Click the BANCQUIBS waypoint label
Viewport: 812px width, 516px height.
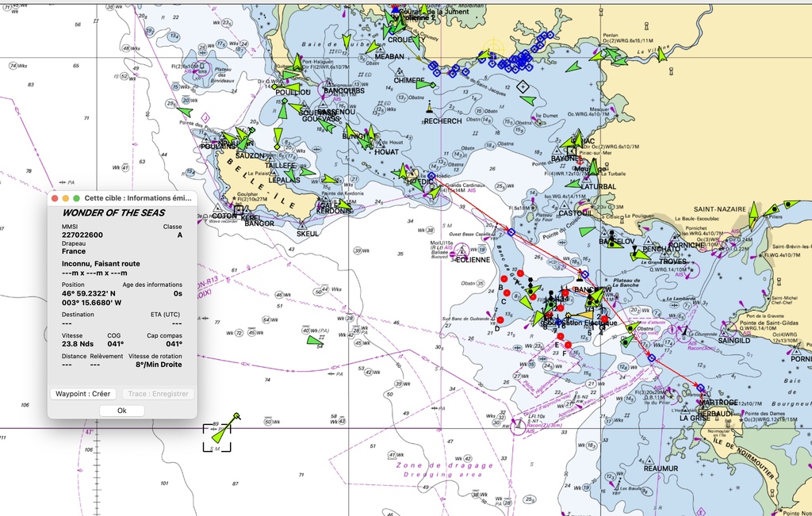[344, 90]
